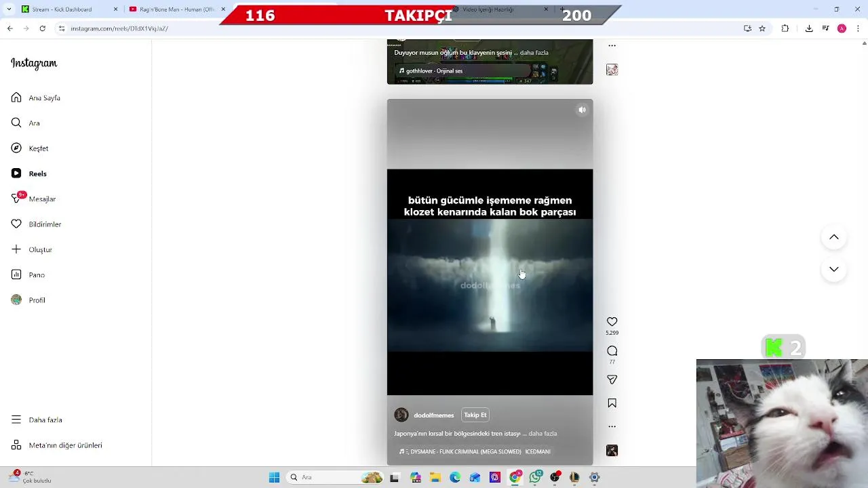Image resolution: width=868 pixels, height=488 pixels.
Task: Go back in the browser
Action: point(9,28)
